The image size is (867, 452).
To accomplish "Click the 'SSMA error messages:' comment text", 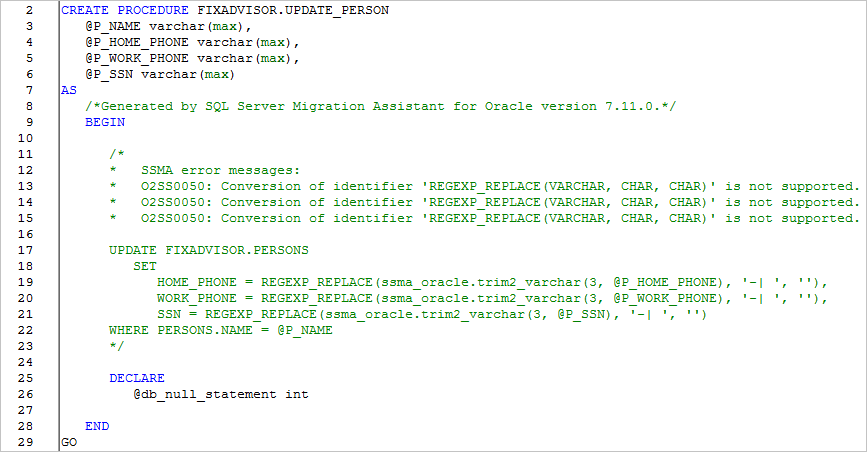I will pos(220,170).
